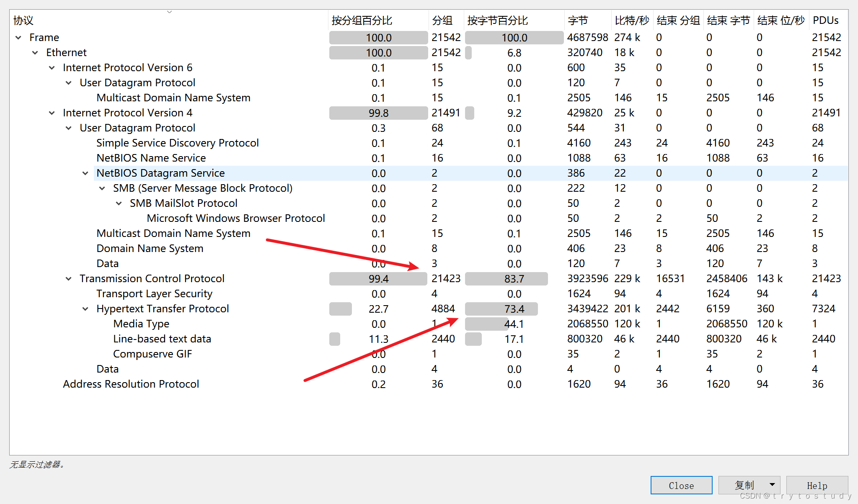Select Transport Layer Security row
The image size is (858, 504).
[x=154, y=294]
